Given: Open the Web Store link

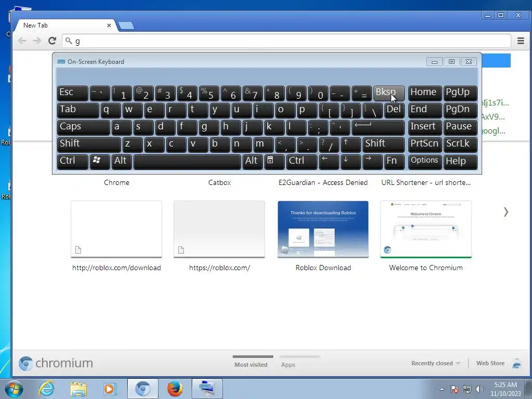Looking at the screenshot, I should [x=490, y=363].
